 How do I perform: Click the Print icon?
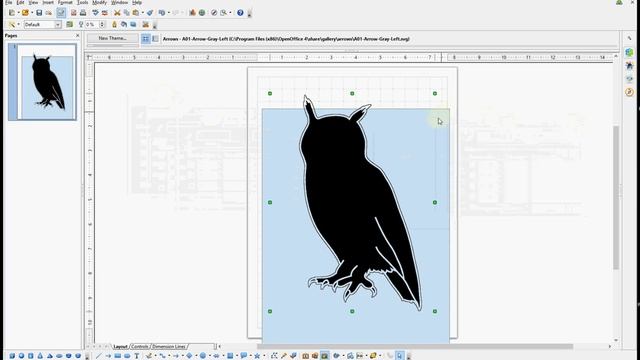tap(83, 13)
